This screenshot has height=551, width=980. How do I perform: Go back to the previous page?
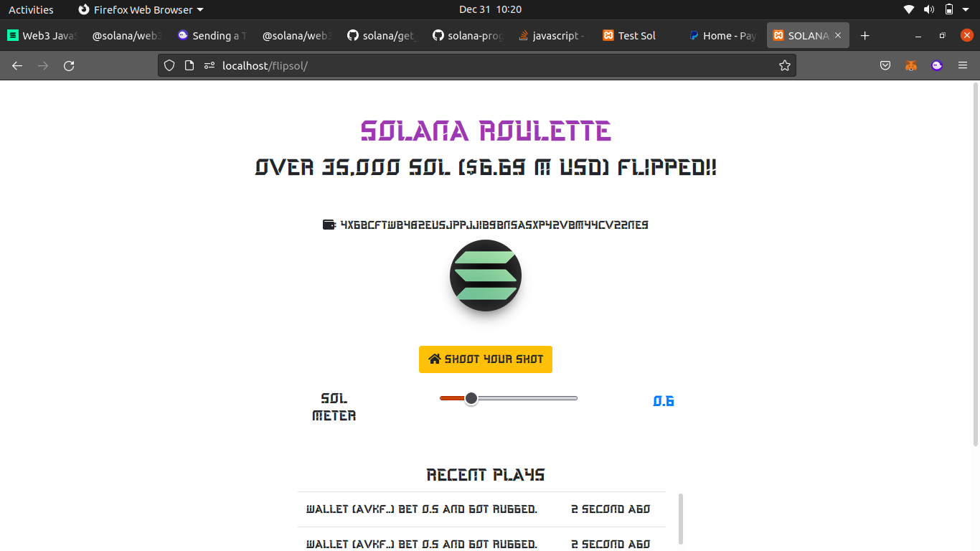(17, 65)
